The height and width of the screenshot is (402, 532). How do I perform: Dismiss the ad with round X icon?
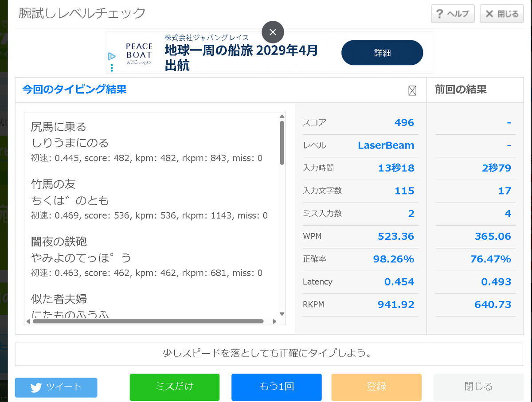click(x=273, y=32)
